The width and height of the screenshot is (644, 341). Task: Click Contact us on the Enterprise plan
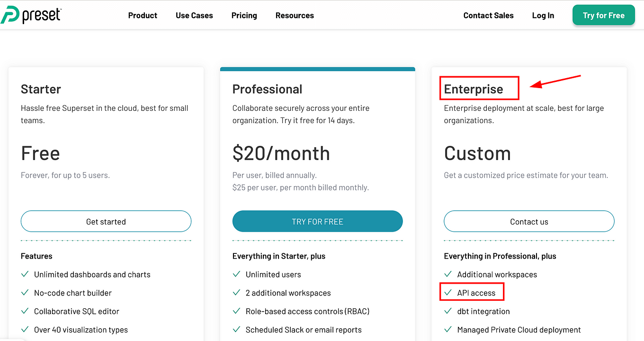point(529,221)
